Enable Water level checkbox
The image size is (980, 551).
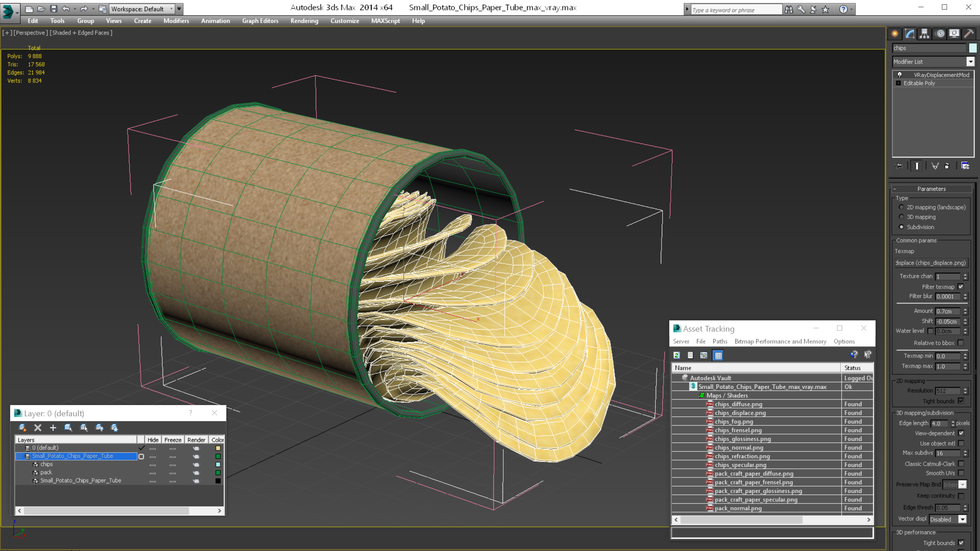coord(930,331)
